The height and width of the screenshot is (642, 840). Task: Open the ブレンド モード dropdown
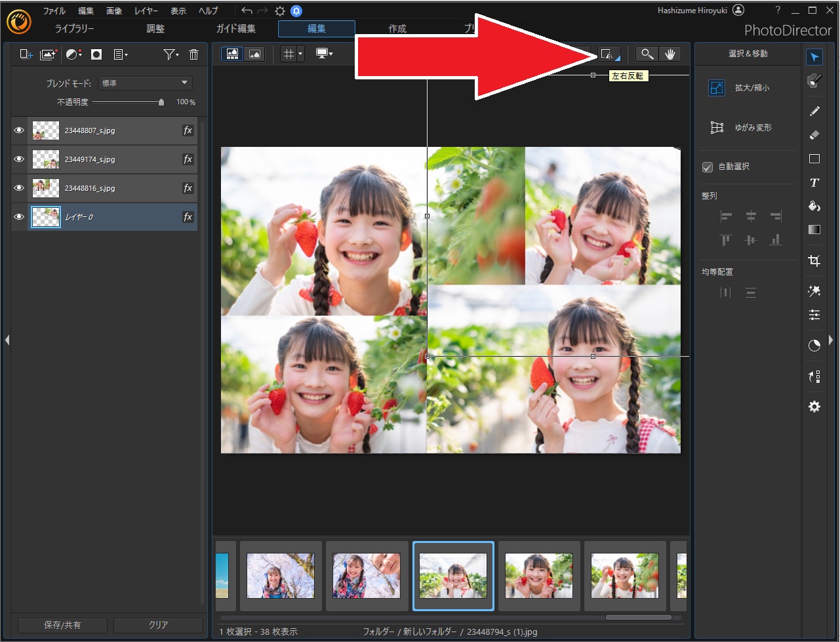(144, 83)
